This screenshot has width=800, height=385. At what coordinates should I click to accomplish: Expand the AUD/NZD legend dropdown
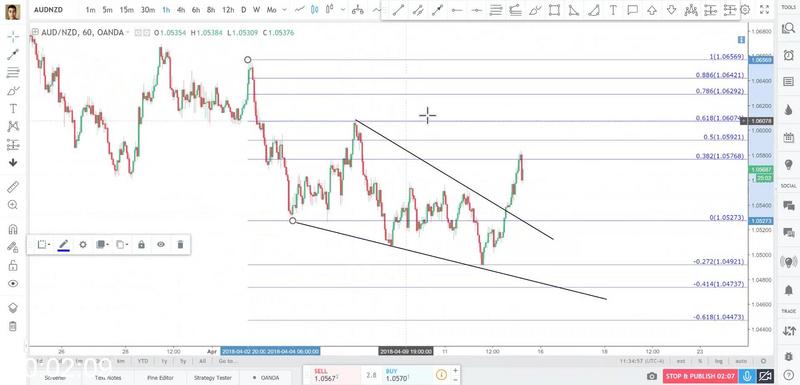[x=127, y=33]
